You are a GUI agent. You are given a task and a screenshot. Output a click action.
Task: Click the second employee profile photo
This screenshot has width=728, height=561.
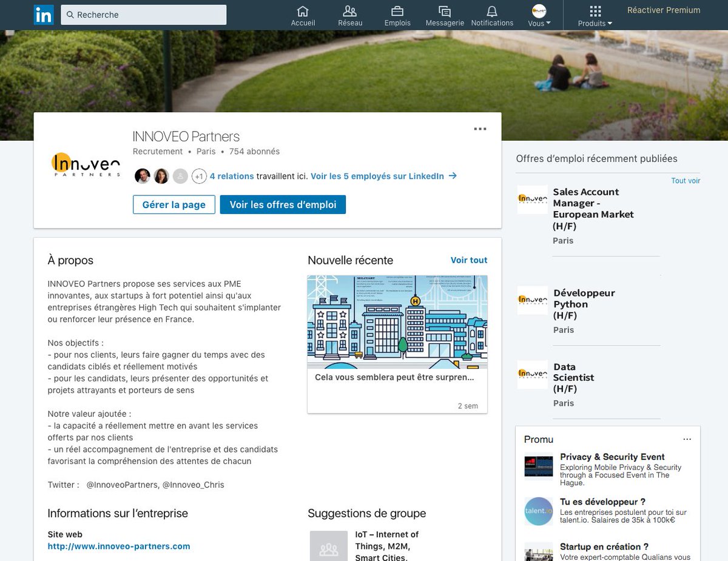[161, 176]
